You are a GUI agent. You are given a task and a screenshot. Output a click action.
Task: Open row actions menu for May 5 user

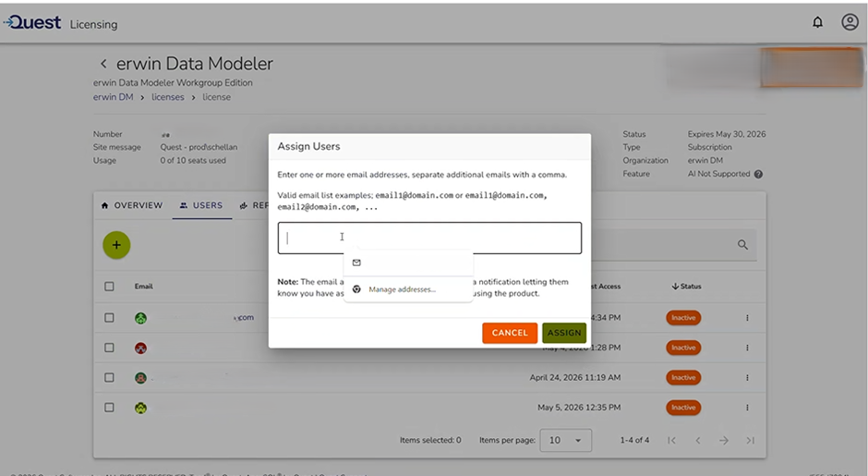tap(747, 408)
